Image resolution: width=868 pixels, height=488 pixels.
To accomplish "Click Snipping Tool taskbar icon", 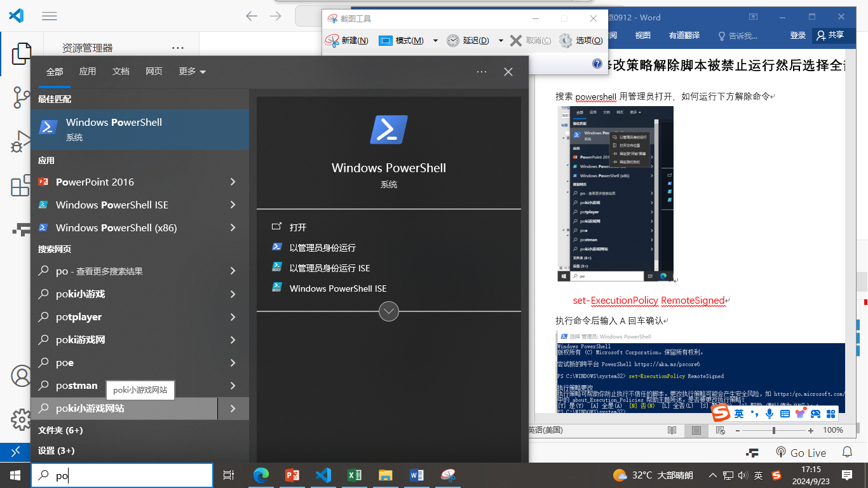I will (448, 475).
